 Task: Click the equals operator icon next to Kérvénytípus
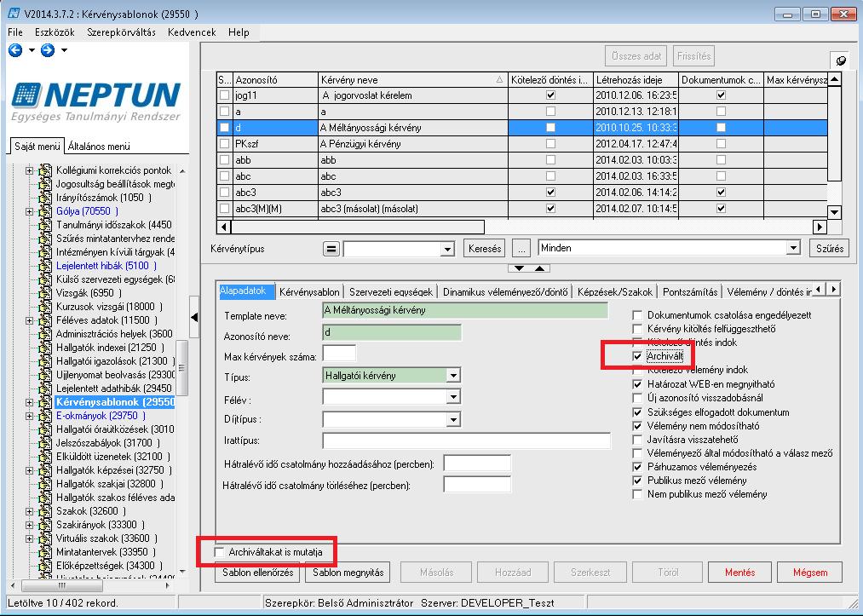click(331, 249)
